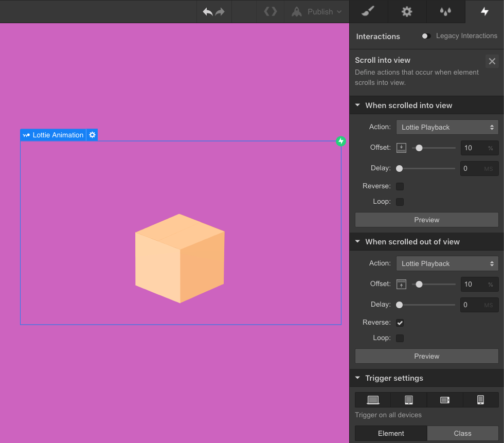
Task: Click the redo arrow icon
Action: tap(220, 12)
